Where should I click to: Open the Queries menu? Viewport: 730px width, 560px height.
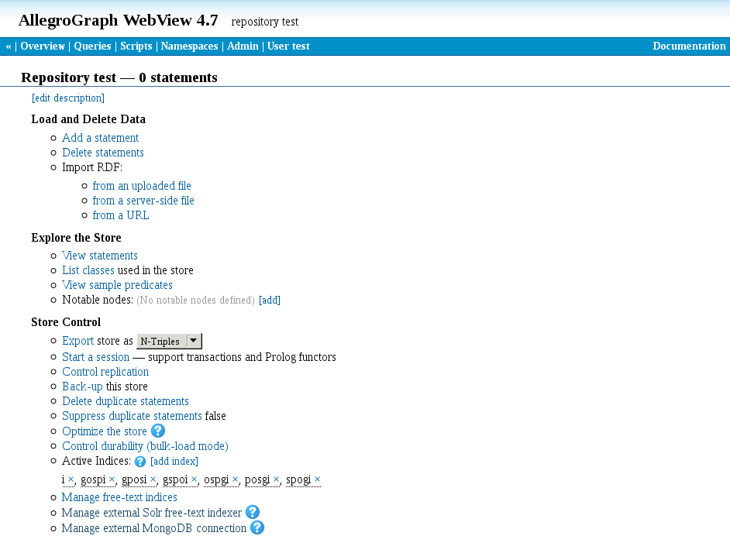coord(92,46)
